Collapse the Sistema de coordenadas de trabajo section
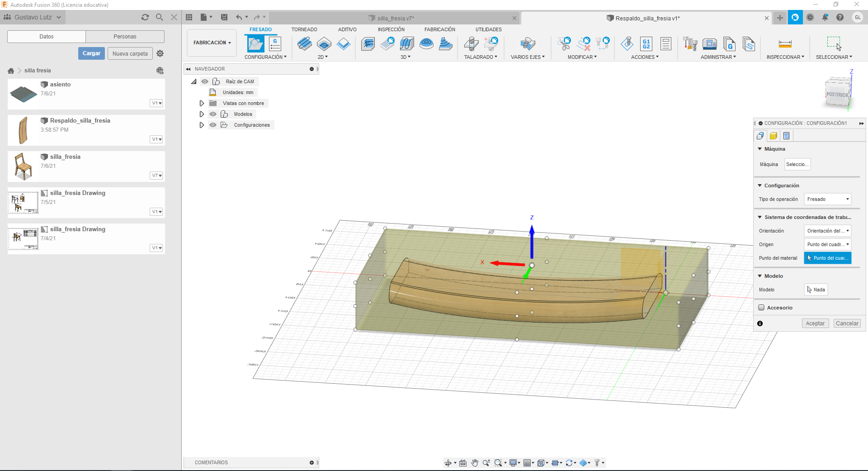Viewport: 868px width, 471px height. pos(760,217)
